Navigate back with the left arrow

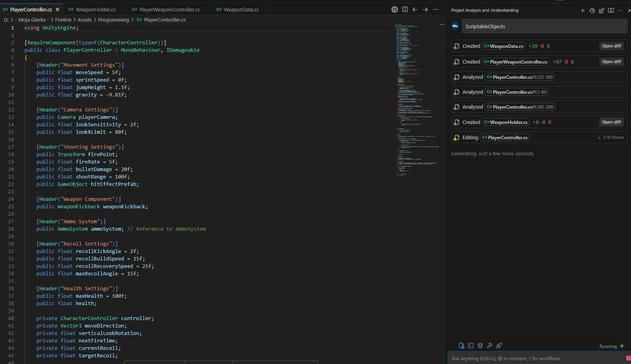(x=415, y=9)
